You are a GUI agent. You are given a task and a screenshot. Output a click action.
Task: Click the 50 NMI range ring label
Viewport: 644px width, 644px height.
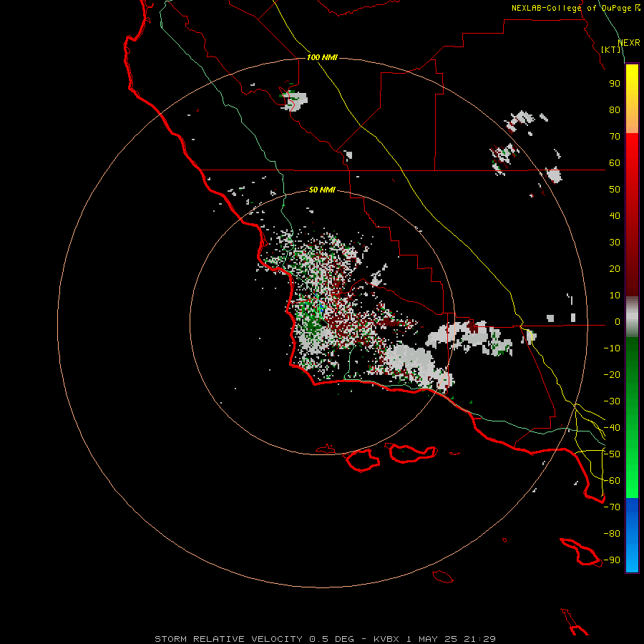(x=322, y=190)
